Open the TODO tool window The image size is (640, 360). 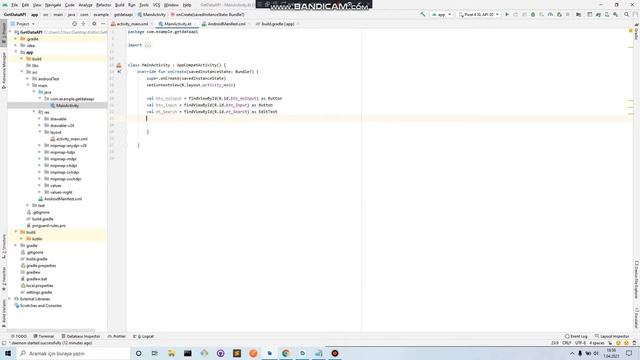[x=19, y=336]
